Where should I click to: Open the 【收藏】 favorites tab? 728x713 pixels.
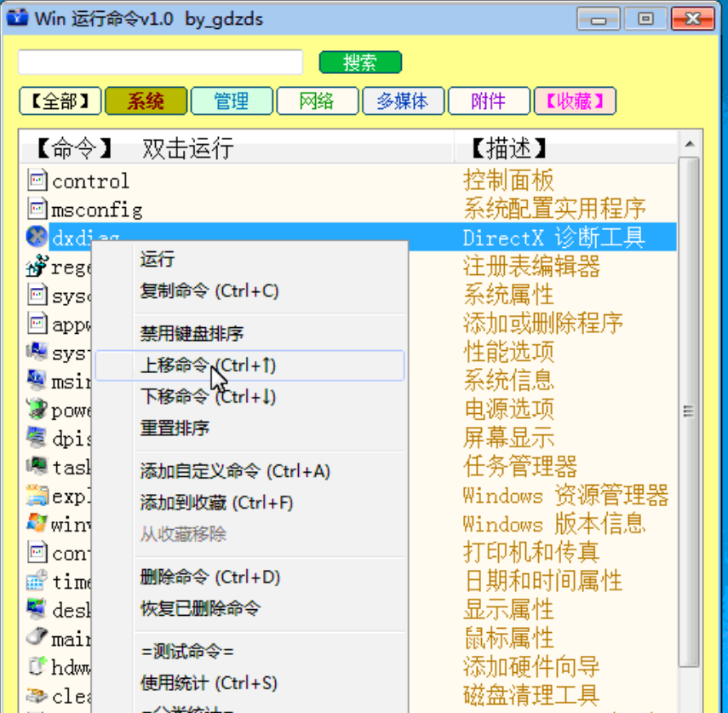575,100
